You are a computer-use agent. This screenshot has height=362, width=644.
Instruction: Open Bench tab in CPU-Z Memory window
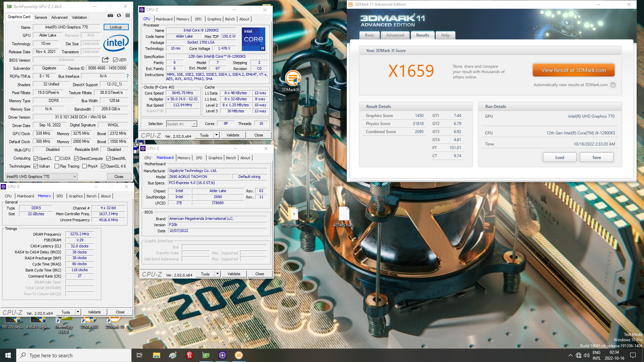(91, 196)
